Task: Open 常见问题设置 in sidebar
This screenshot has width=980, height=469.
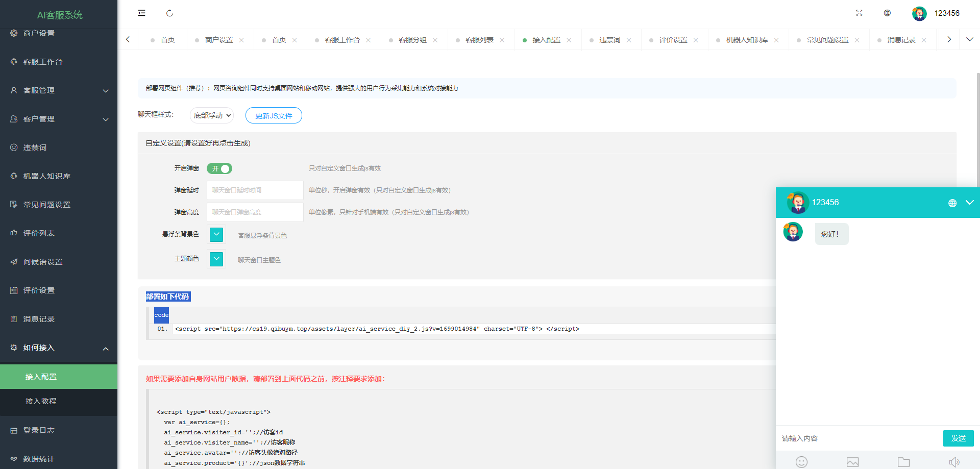Action: tap(59, 205)
